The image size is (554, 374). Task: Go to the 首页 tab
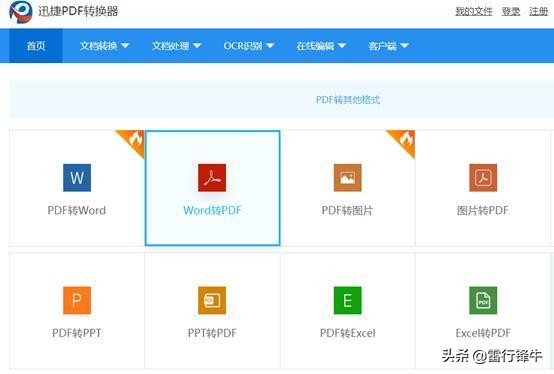tap(36, 46)
